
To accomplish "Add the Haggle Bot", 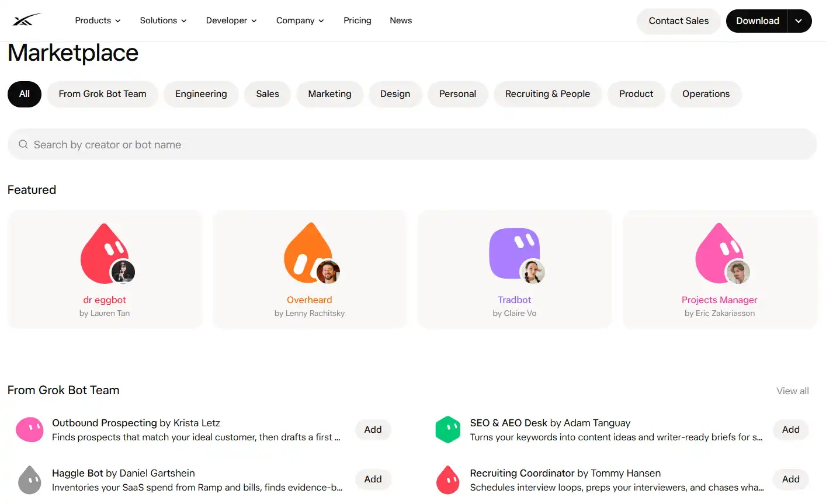I will pyautogui.click(x=373, y=479).
